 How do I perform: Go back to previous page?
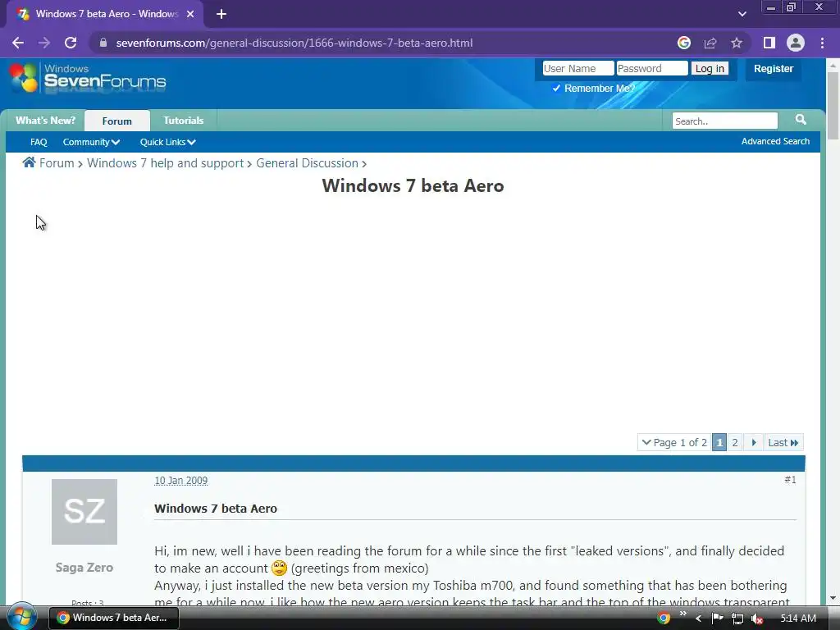click(18, 43)
